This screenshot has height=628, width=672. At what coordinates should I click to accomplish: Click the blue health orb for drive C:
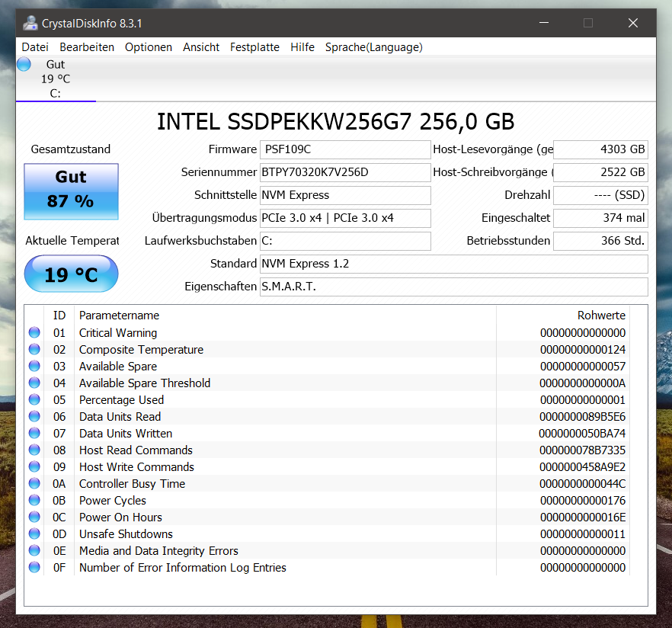24,64
